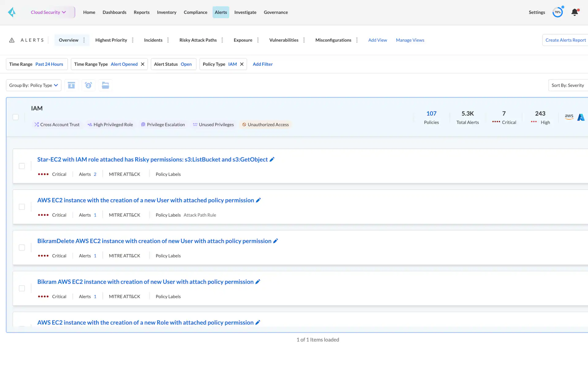Click pencil icon beside BikramDelete policy
The image size is (588, 368).
276,241
